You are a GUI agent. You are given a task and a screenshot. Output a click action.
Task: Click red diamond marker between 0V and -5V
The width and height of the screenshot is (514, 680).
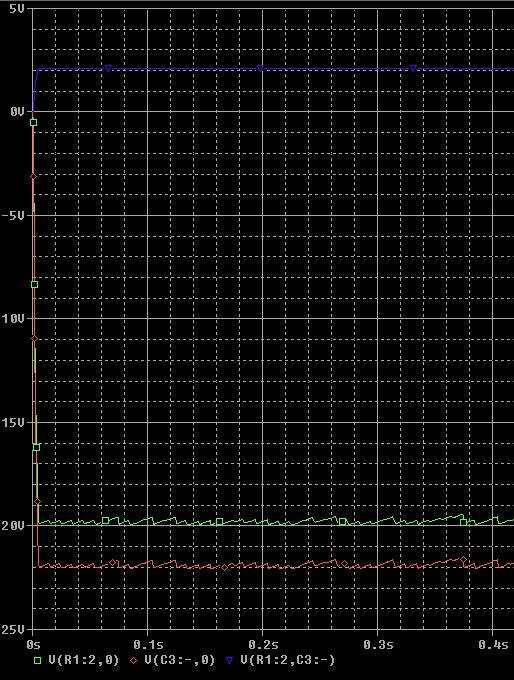tap(33, 177)
